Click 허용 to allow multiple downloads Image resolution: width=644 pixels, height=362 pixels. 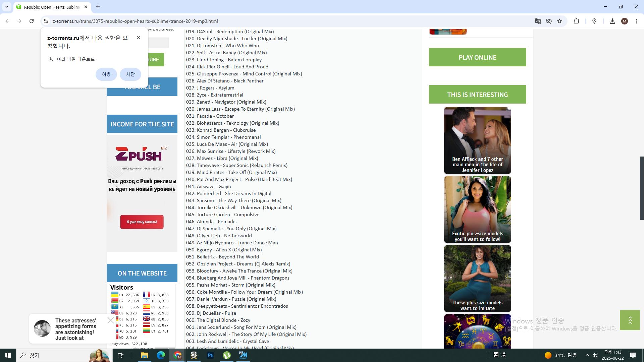tap(106, 74)
